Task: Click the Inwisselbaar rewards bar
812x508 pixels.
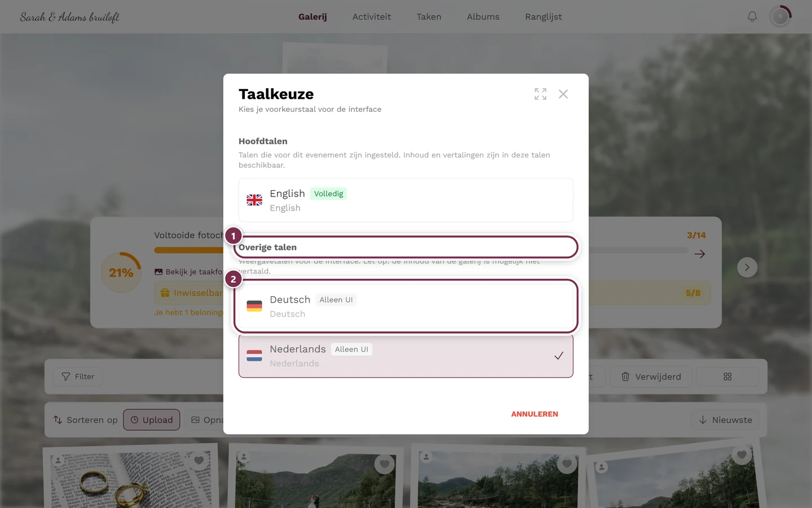Action: [x=433, y=293]
